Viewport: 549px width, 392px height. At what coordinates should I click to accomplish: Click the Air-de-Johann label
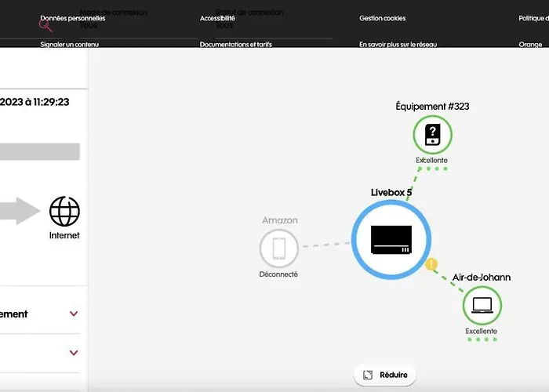482,278
